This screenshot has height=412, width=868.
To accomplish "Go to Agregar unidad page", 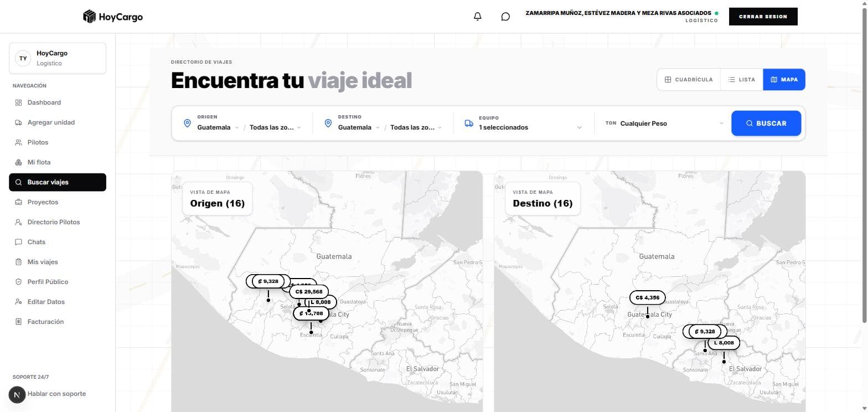I will 58,122.
